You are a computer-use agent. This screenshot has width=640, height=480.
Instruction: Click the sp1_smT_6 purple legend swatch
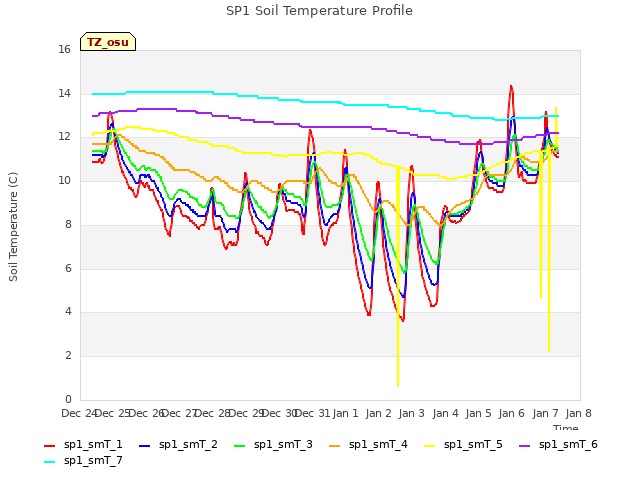click(x=524, y=446)
